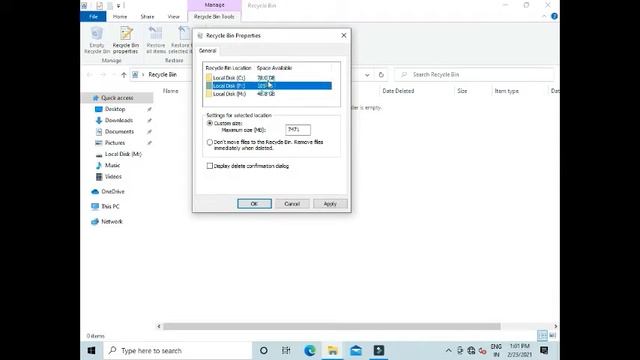The image size is (640, 360).
Task: Open notification center icon
Action: coord(544,351)
